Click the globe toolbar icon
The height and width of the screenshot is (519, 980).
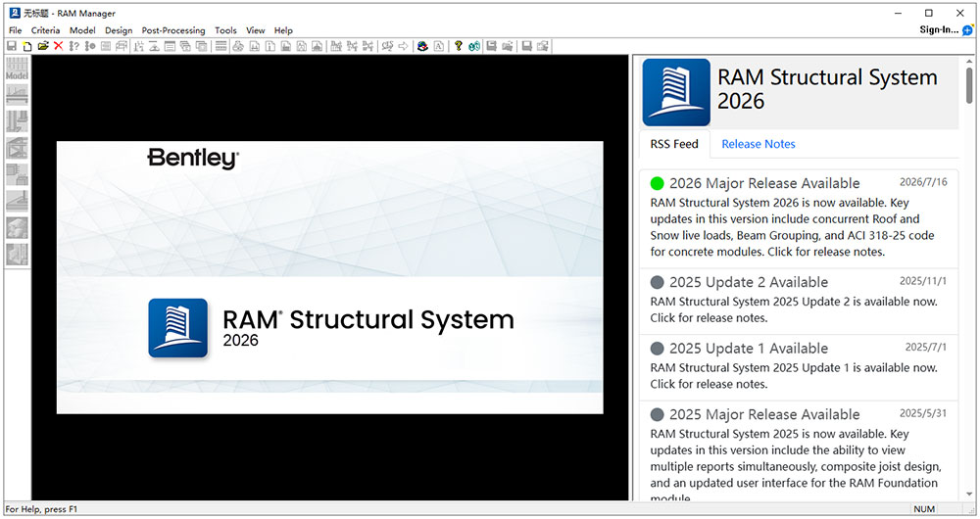point(423,46)
